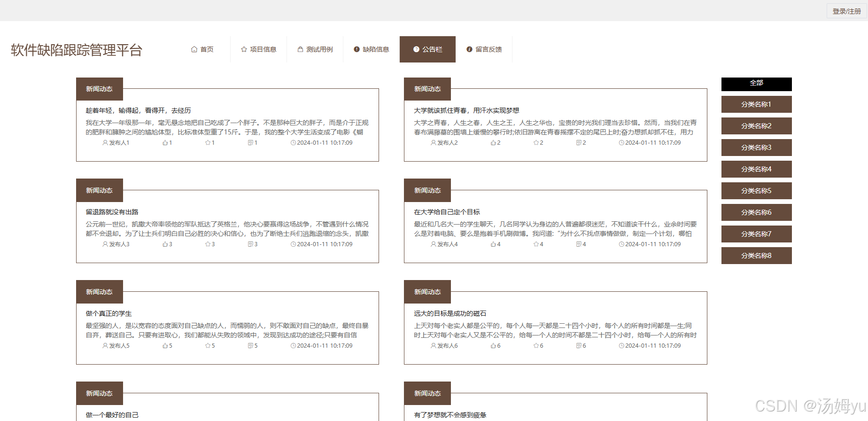Click the thumbs-up icon on 发布人5 post
Viewport: 868px width, 421px height.
coord(165,346)
